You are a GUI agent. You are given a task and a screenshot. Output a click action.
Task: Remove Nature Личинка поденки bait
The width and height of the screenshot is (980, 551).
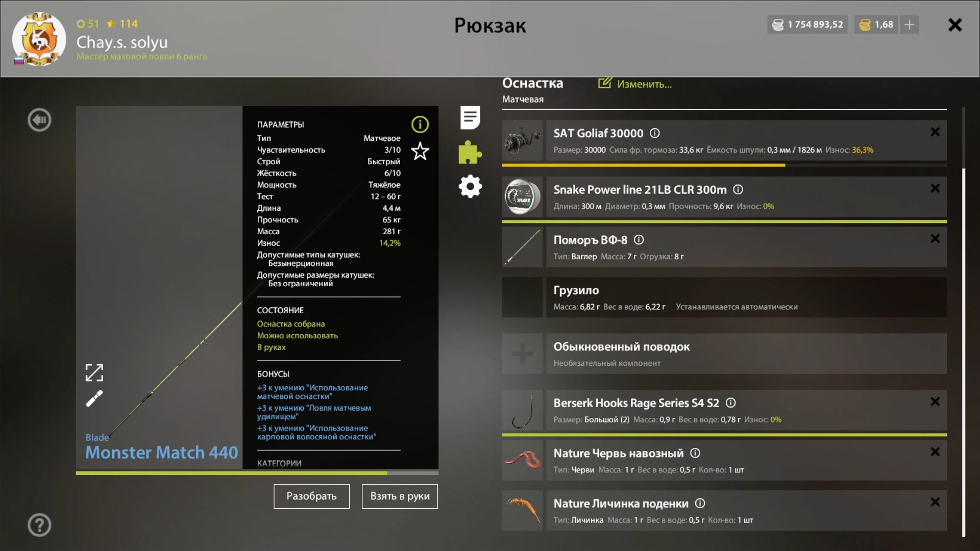click(x=935, y=502)
